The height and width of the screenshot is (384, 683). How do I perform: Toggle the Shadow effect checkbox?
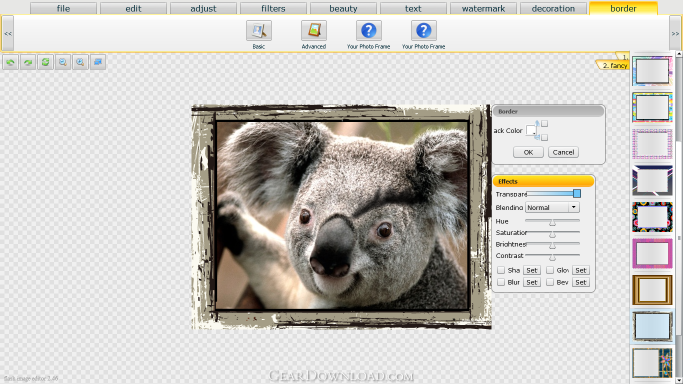[x=501, y=270]
